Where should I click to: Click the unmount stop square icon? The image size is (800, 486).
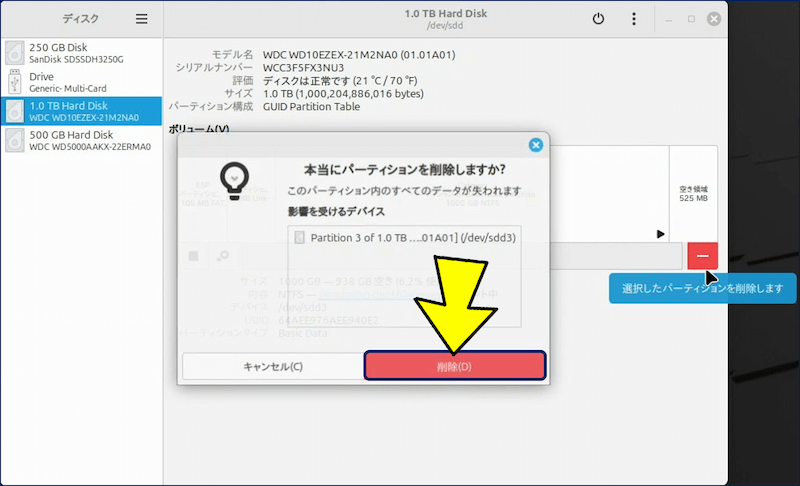(194, 256)
